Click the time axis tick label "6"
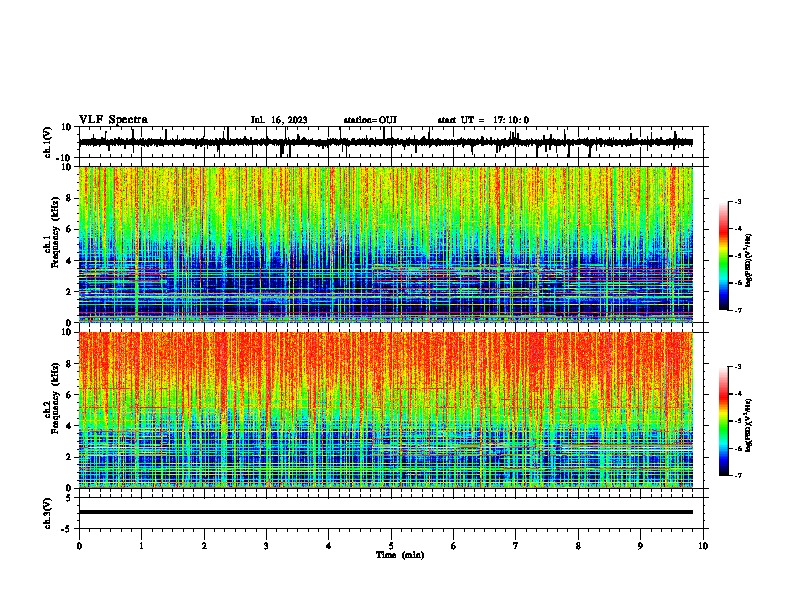792x612 pixels. click(454, 546)
